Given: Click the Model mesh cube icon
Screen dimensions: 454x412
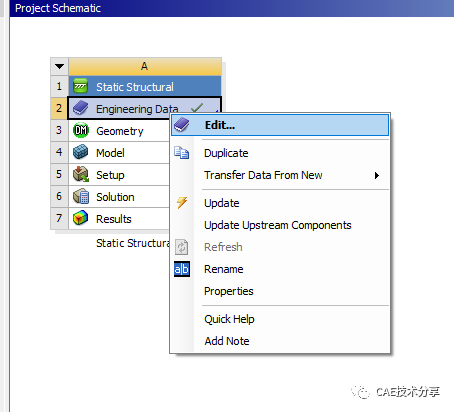Looking at the screenshot, I should [x=80, y=152].
